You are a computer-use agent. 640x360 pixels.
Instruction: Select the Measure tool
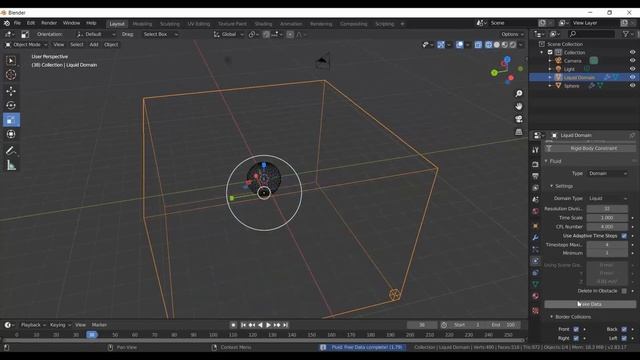(x=11, y=165)
